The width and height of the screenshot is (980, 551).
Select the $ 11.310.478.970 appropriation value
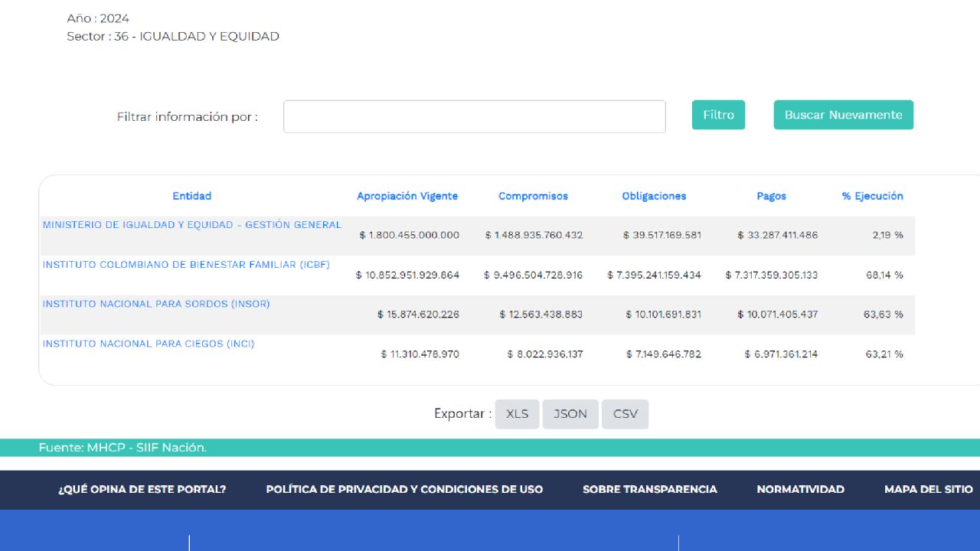tap(420, 354)
